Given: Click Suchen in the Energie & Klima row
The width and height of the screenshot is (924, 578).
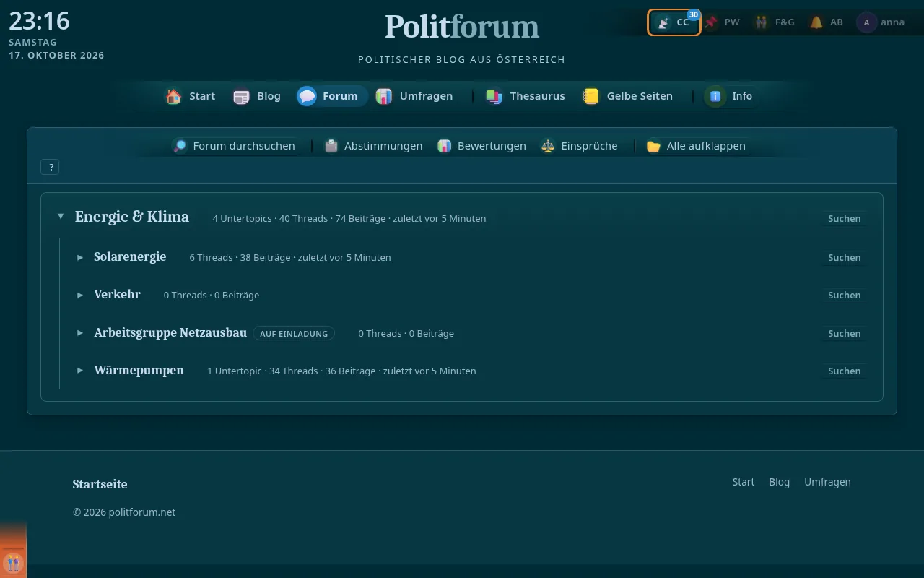Looking at the screenshot, I should (844, 218).
